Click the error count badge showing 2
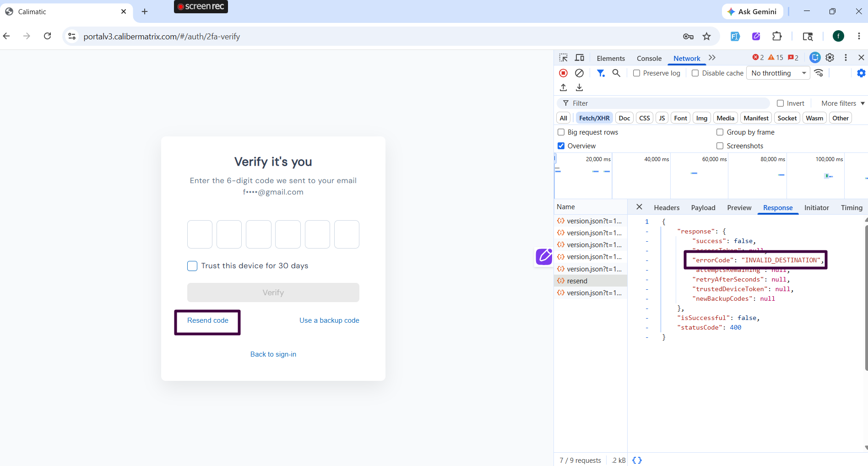The height and width of the screenshot is (466, 868). click(758, 58)
